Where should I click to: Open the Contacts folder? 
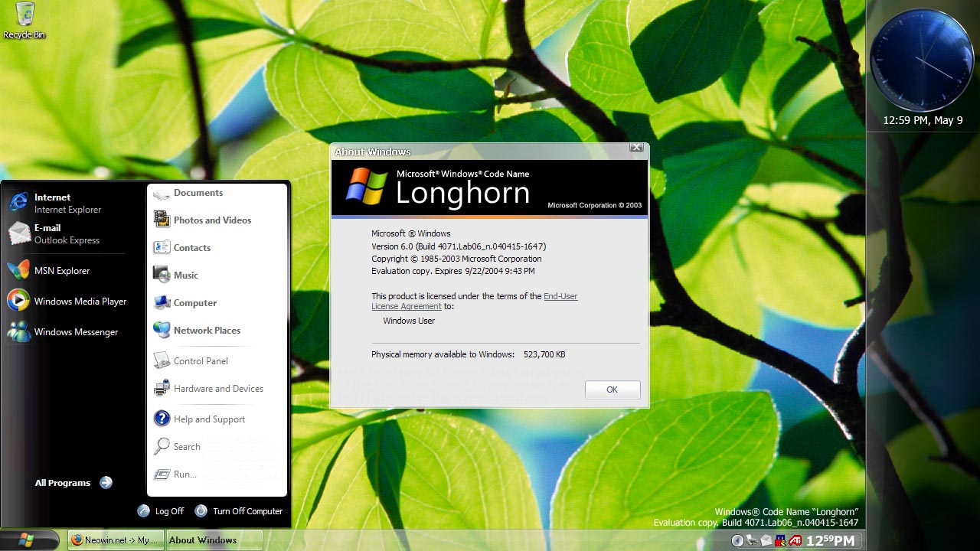[191, 247]
